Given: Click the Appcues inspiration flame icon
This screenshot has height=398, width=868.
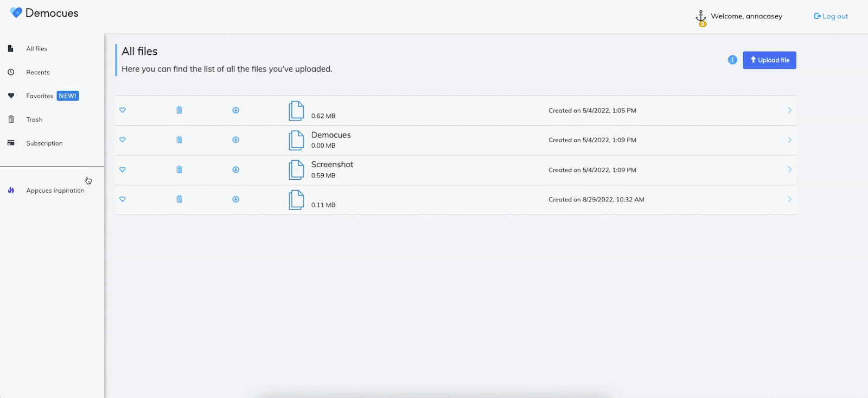Looking at the screenshot, I should [11, 190].
